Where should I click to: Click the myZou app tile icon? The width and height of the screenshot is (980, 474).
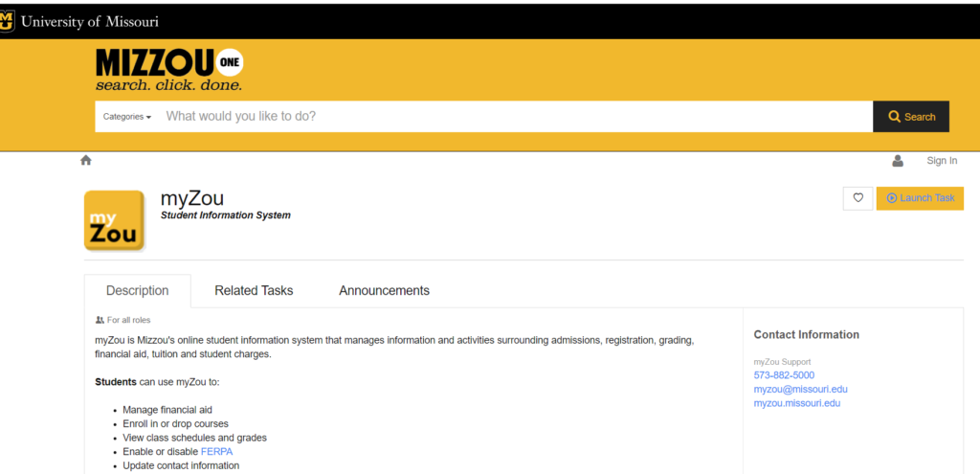[115, 221]
